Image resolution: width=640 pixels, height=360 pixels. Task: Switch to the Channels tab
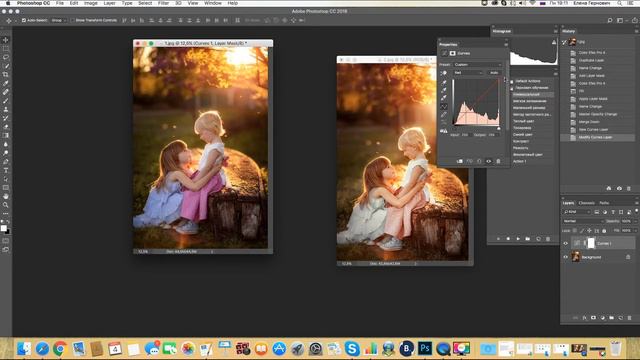tap(587, 203)
